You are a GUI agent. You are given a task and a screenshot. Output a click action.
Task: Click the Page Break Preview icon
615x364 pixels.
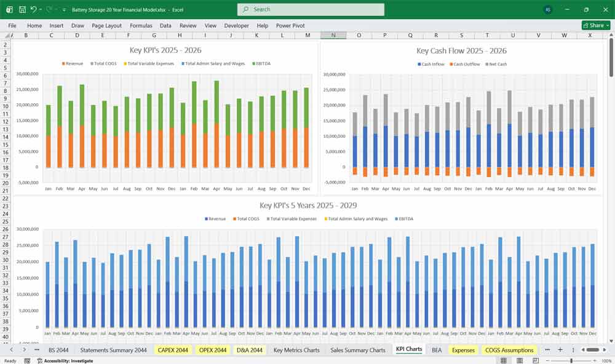tap(536, 360)
